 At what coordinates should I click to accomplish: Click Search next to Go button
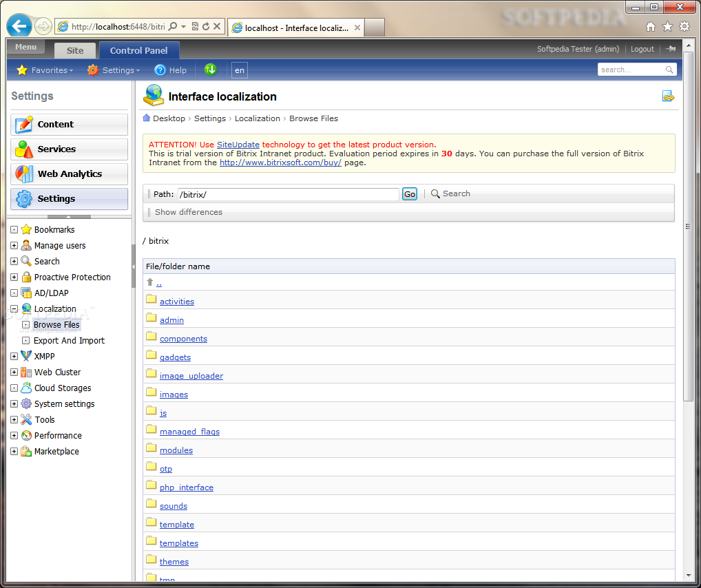point(450,193)
